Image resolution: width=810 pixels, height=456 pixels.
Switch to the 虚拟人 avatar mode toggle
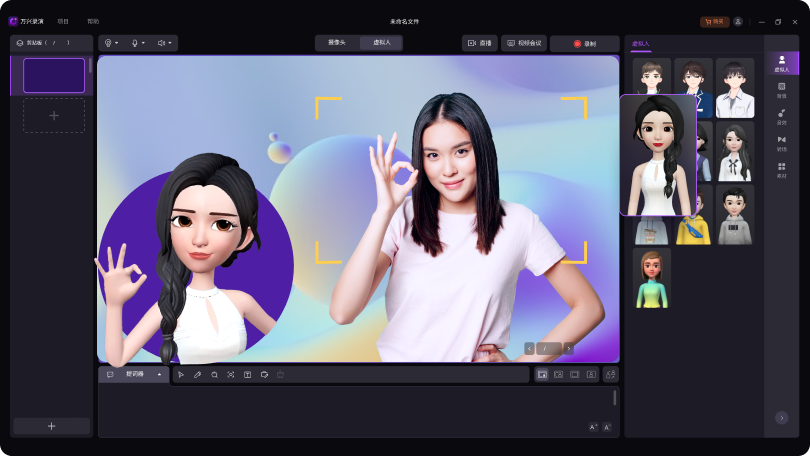click(x=381, y=43)
